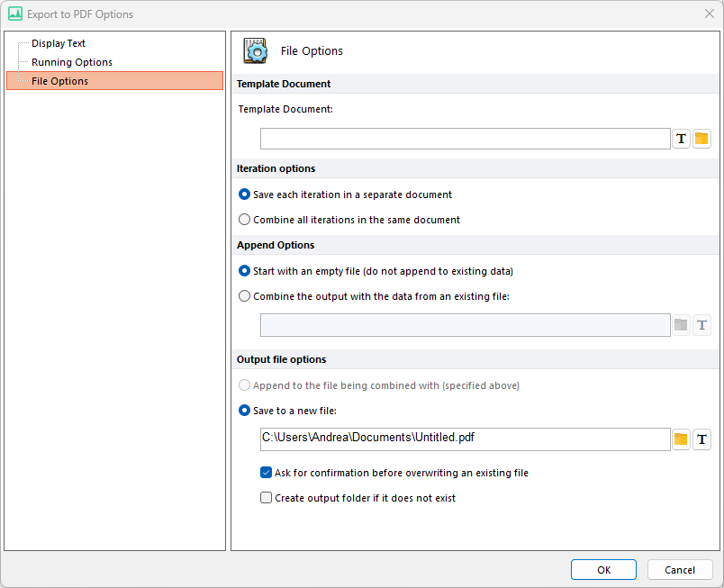Dismiss the dialog with Cancel
Screen dimensions: 724x588
[680, 570]
